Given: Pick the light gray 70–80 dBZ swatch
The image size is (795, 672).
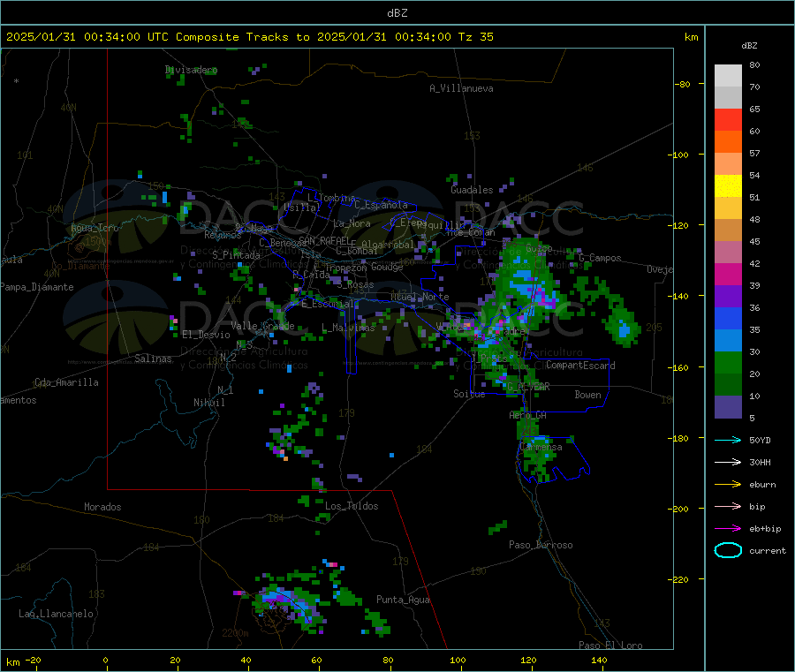Looking at the screenshot, I should 728,76.
